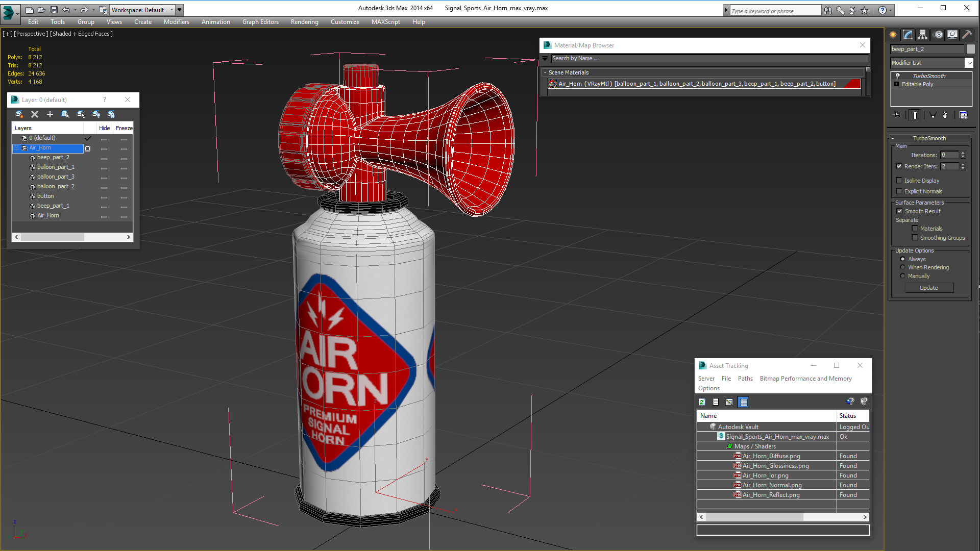Click Remove Modifier trash icon
This screenshot has width=980, height=551.
pyautogui.click(x=945, y=115)
